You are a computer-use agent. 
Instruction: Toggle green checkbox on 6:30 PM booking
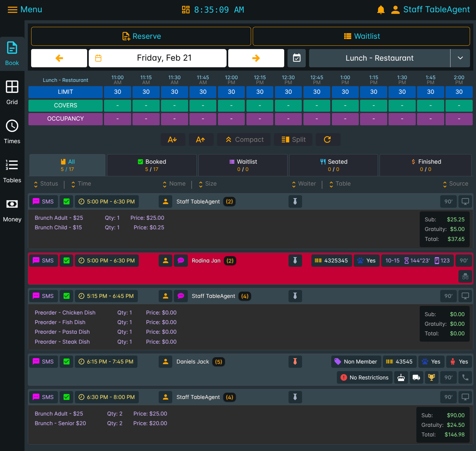coord(67,397)
